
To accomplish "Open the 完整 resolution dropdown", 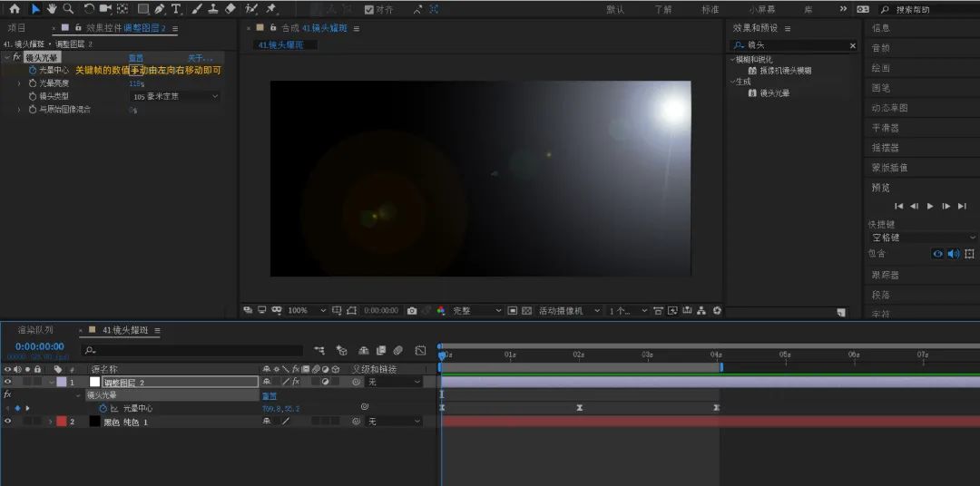I will point(477,310).
